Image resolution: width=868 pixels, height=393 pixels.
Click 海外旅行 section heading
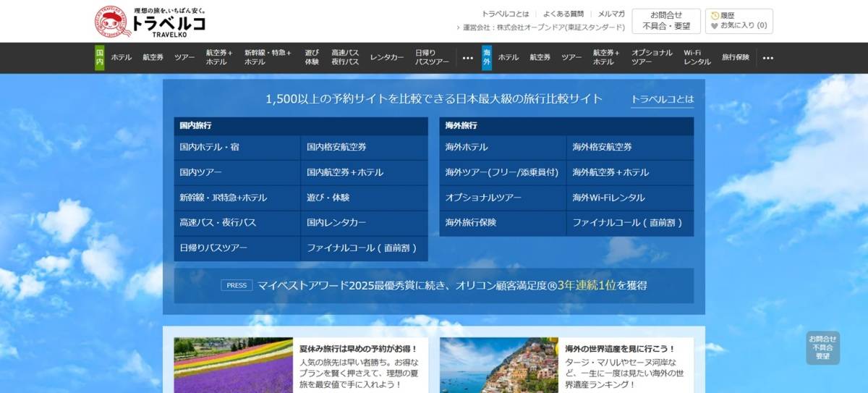pos(461,125)
